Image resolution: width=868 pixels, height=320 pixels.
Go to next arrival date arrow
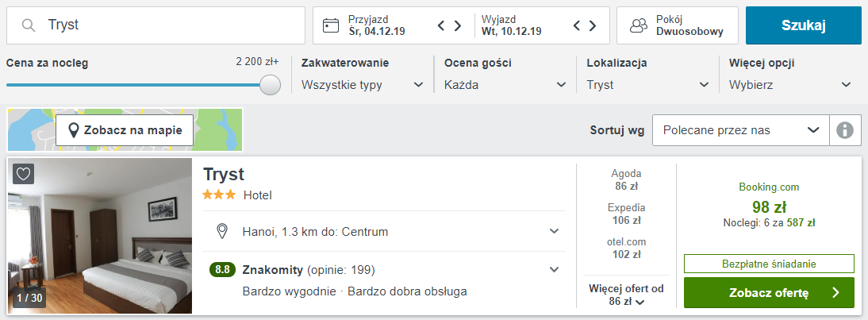(x=458, y=25)
